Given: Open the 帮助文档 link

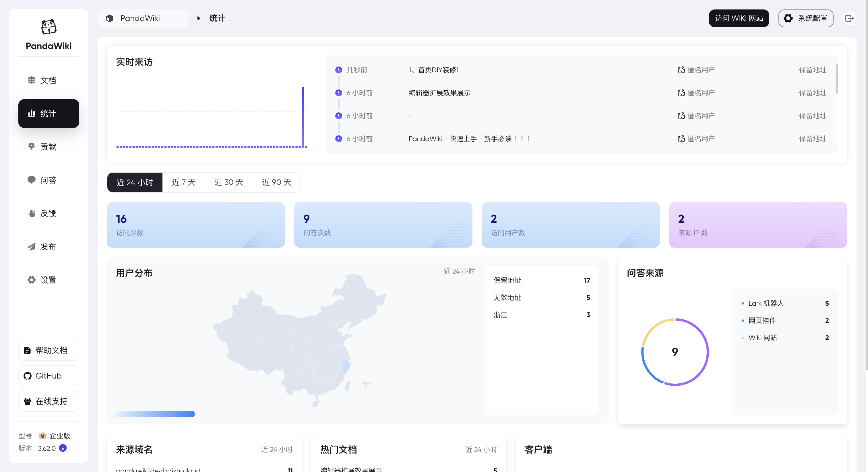Looking at the screenshot, I should (48, 350).
